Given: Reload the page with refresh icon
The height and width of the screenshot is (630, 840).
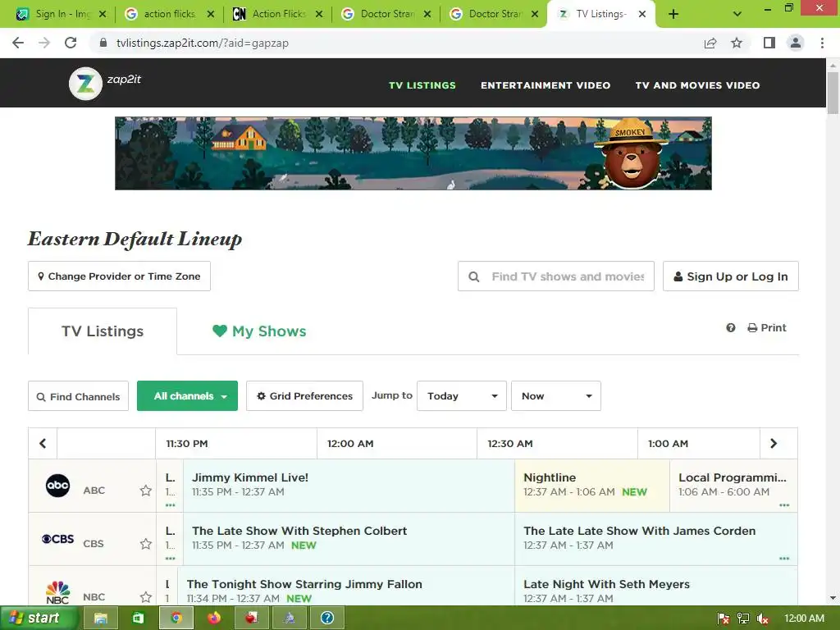Looking at the screenshot, I should click(71, 43).
